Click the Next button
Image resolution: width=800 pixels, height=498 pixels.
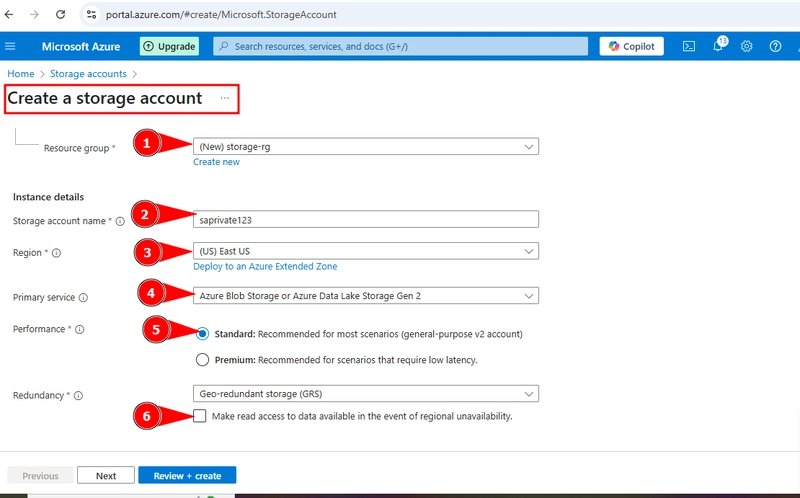click(x=106, y=476)
